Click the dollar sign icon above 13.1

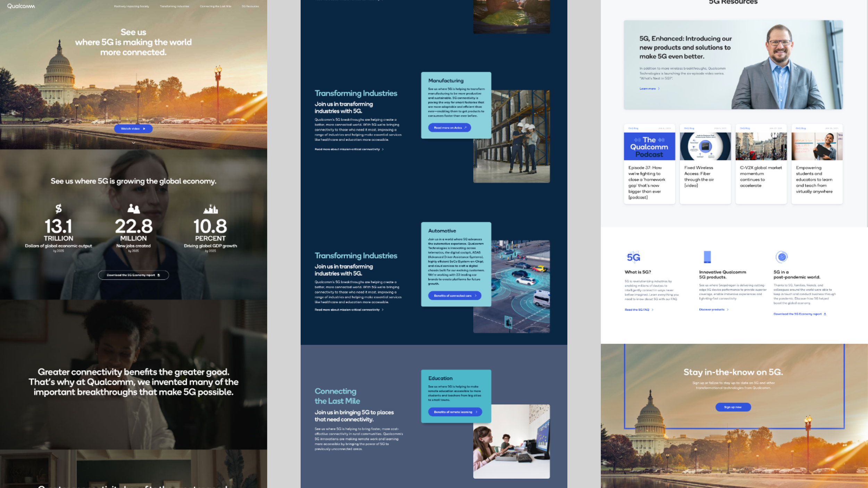click(58, 208)
